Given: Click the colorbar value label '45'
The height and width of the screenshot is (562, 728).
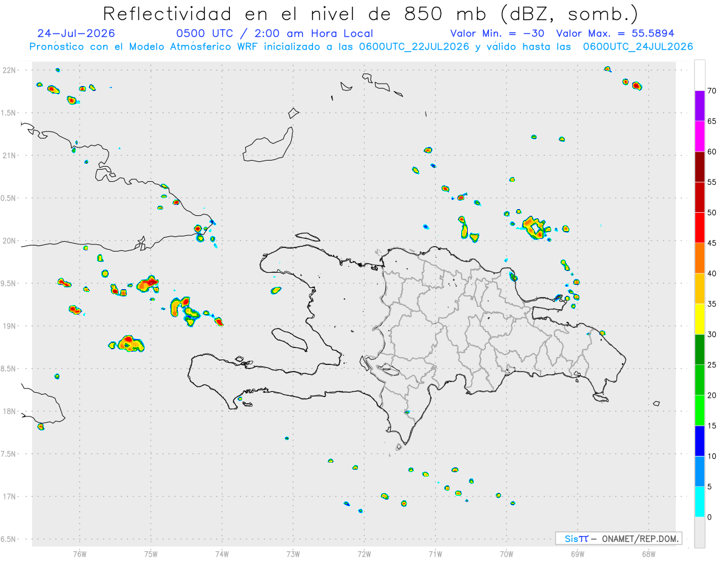Looking at the screenshot, I should [712, 243].
